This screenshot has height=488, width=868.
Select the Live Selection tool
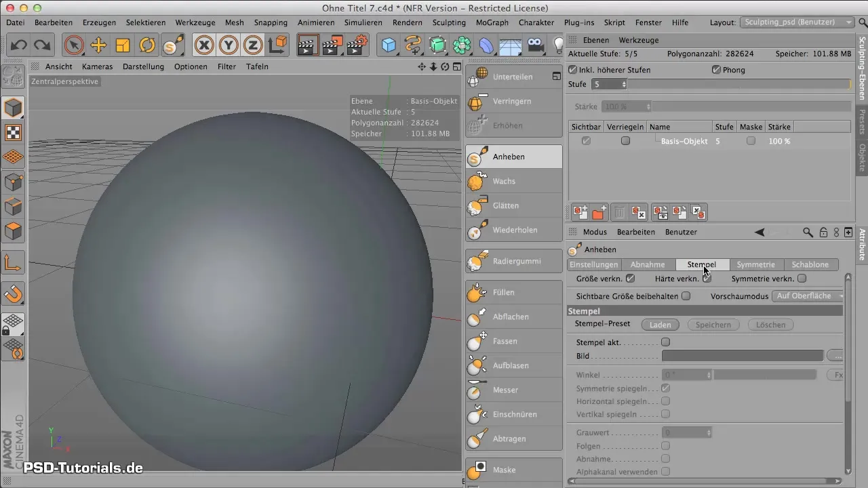(74, 45)
